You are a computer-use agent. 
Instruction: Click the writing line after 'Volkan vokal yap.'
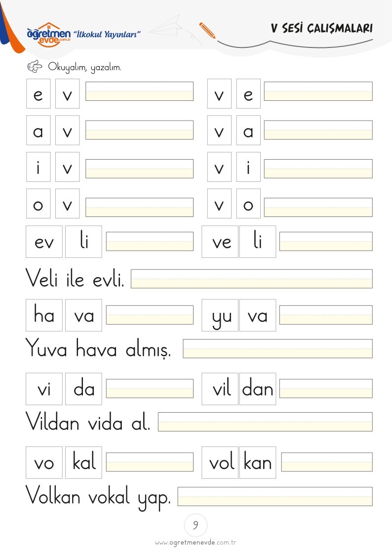point(275,496)
